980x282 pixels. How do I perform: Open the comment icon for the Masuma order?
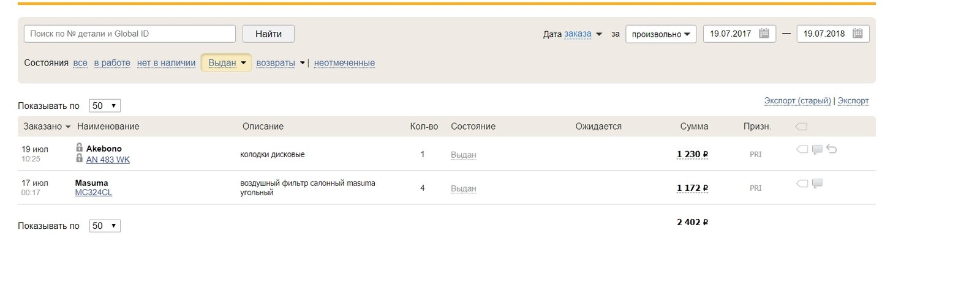point(817,184)
